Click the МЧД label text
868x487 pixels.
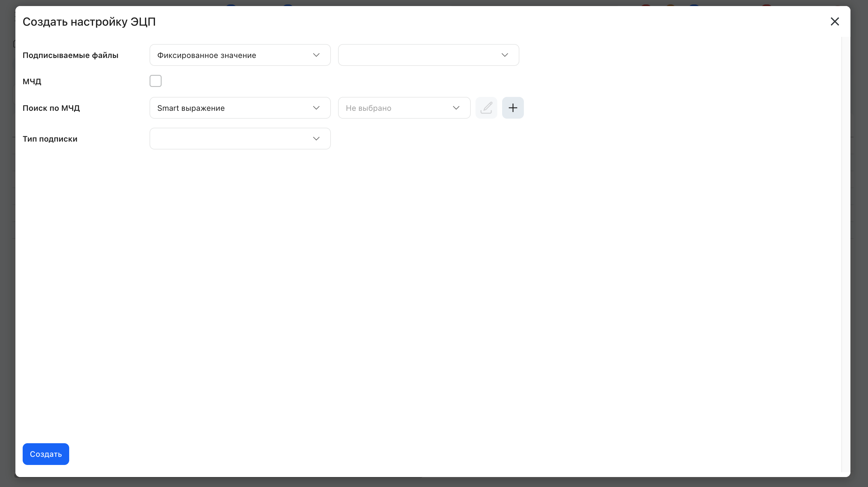click(32, 82)
